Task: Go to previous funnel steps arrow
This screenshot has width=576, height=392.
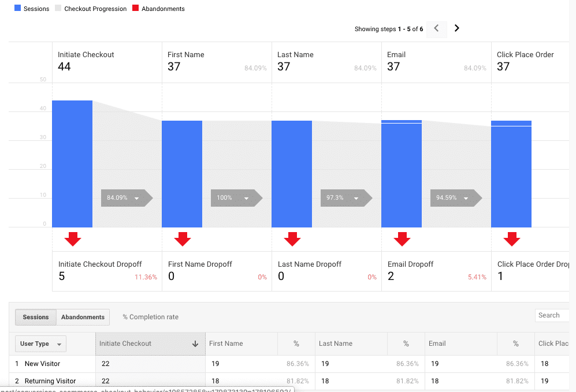Action: coord(437,28)
